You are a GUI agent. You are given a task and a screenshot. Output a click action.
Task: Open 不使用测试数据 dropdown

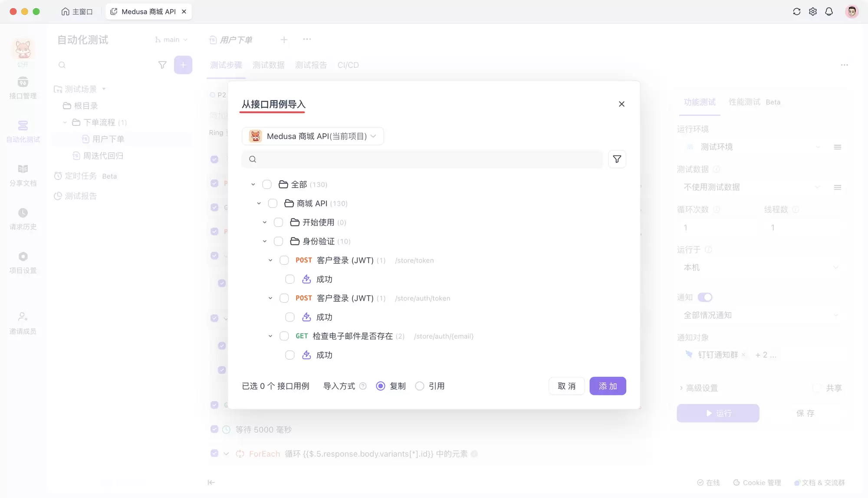(x=753, y=187)
